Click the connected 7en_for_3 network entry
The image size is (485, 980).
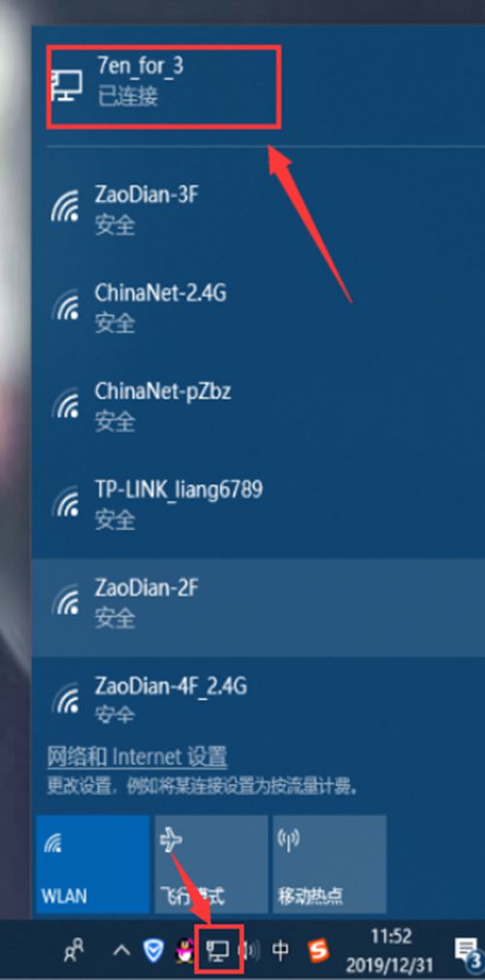coord(163,87)
